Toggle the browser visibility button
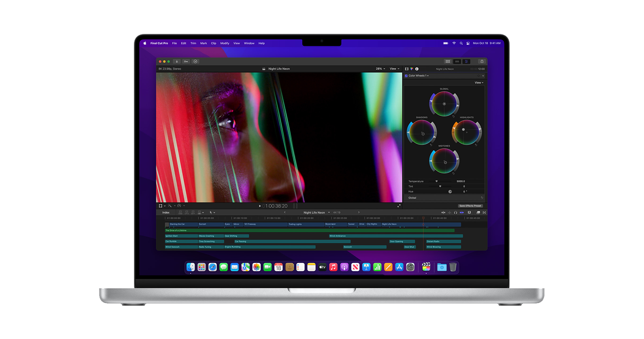 (448, 61)
